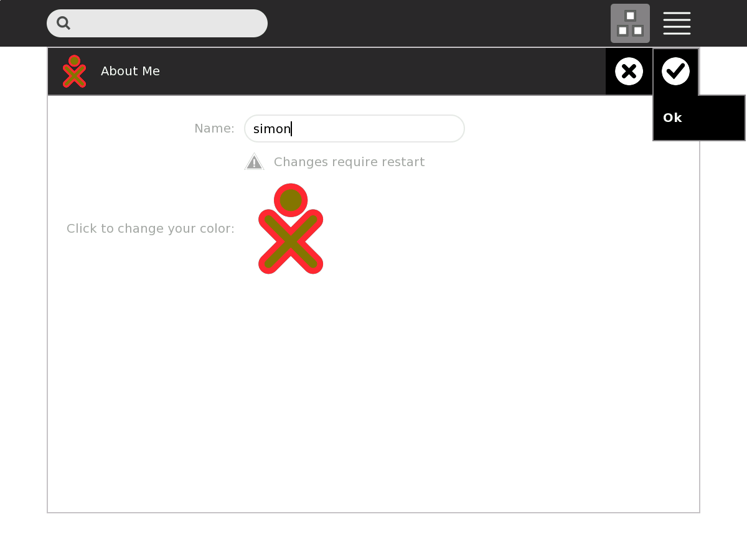
Task: Click the About Me title text
Action: pos(130,72)
